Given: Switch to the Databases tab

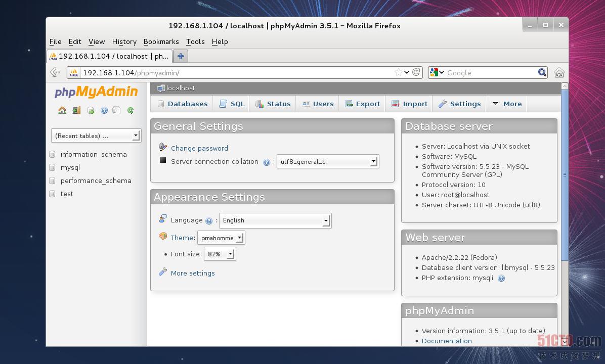Looking at the screenshot, I should [182, 104].
